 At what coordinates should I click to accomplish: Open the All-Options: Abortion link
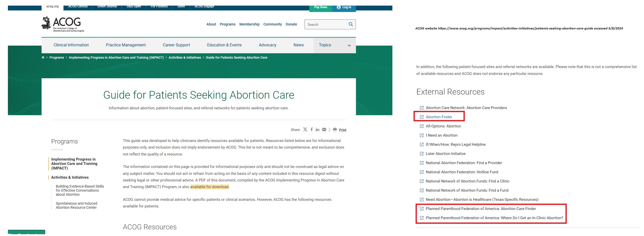click(x=443, y=126)
